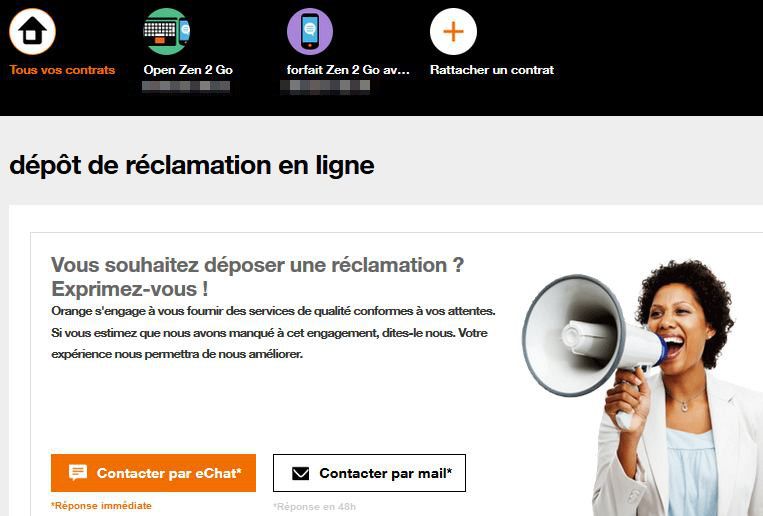Click the Vous souhaitez déposer une réclamation heading
Screen dimensions: 763x516
click(257, 277)
